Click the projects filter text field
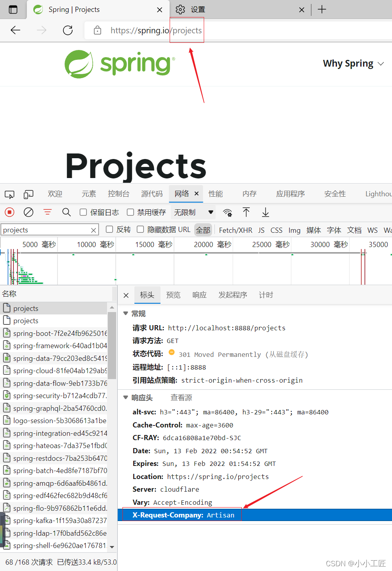 point(46,230)
